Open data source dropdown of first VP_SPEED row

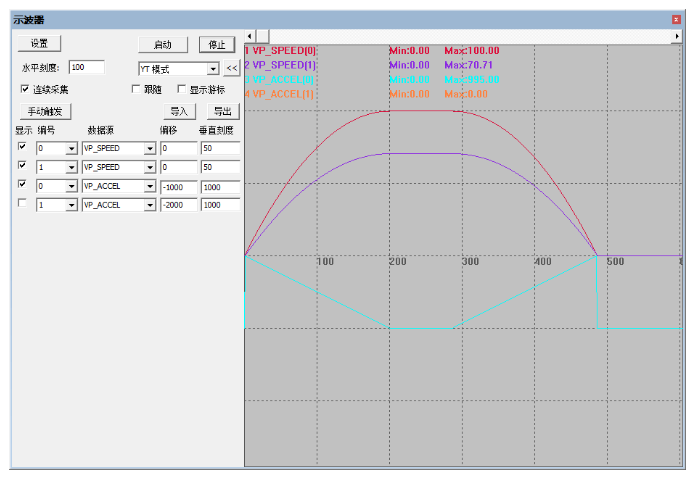point(150,148)
